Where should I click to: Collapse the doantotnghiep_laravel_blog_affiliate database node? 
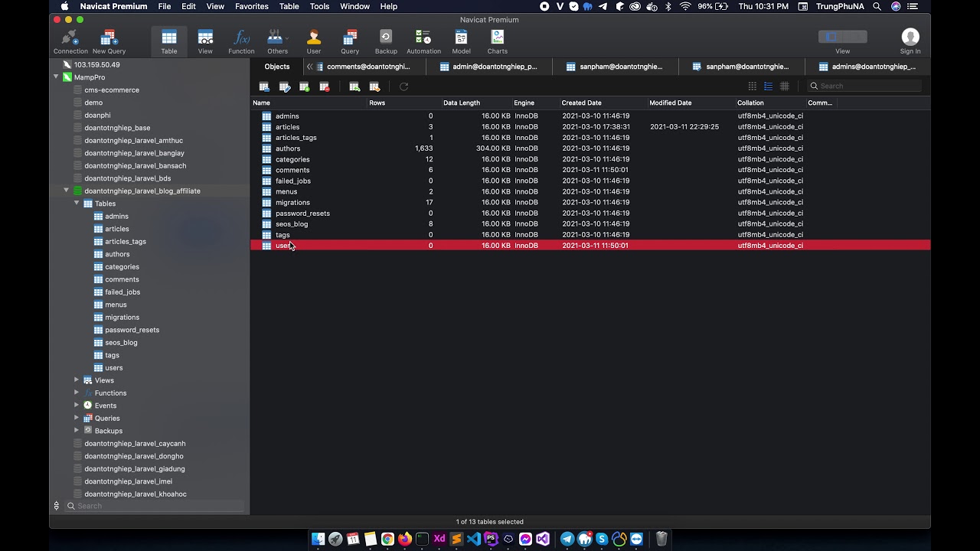tap(66, 191)
